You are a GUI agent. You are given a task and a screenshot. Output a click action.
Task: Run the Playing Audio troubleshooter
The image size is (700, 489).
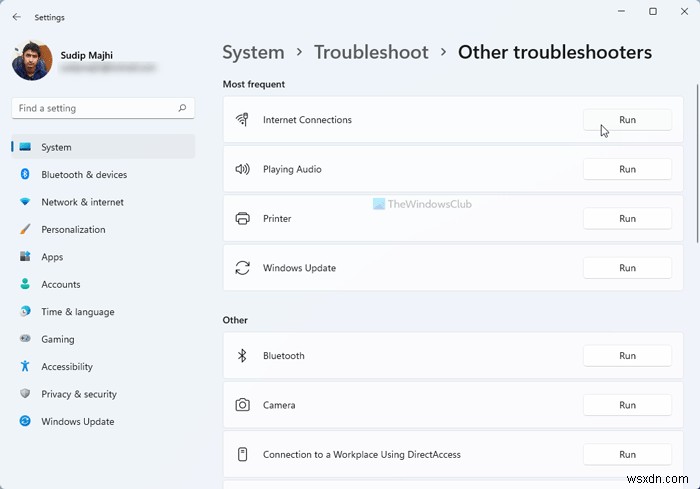point(627,169)
